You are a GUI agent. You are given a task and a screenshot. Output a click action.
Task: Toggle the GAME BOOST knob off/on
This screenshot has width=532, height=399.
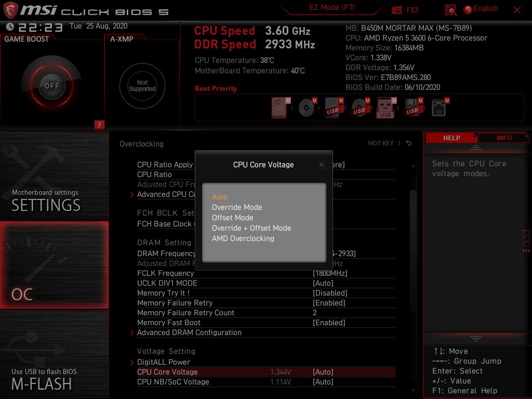click(51, 86)
